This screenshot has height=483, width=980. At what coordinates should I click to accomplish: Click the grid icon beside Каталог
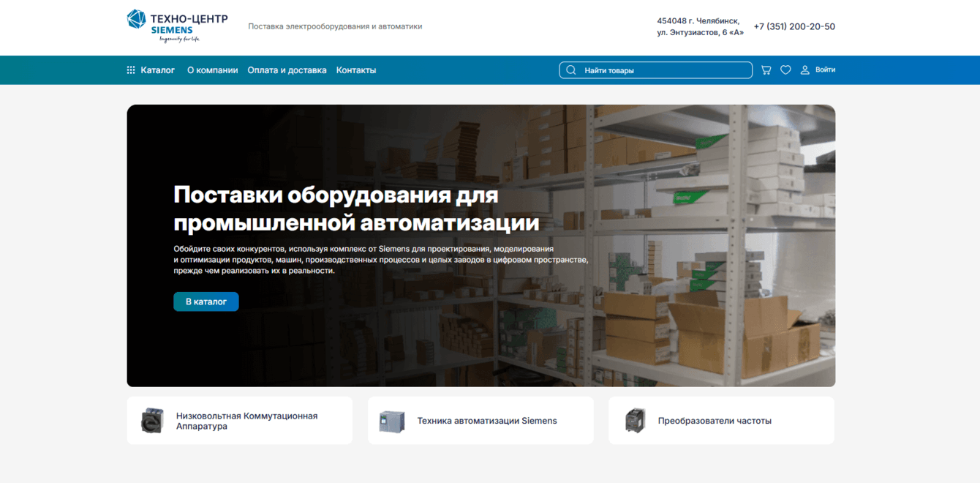pyautogui.click(x=130, y=70)
